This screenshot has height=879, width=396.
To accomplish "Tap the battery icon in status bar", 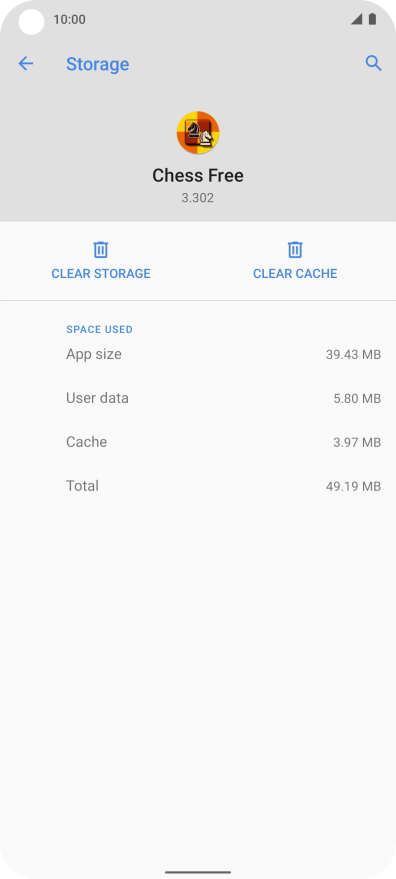I will pos(372,20).
